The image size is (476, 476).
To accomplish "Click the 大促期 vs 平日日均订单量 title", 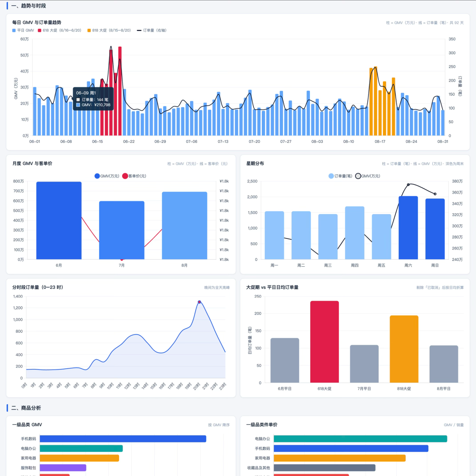I will pos(272,287).
